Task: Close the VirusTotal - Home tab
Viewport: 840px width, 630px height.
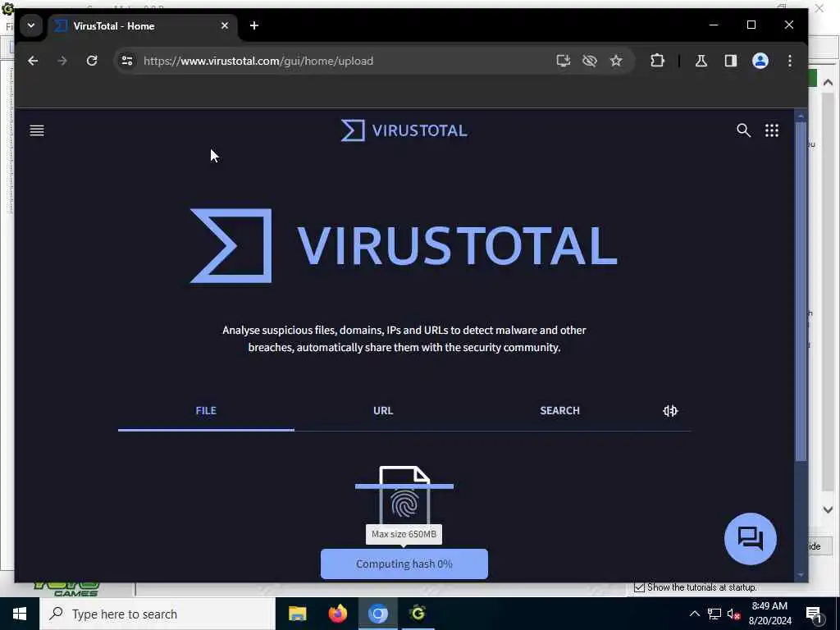Action: click(225, 25)
